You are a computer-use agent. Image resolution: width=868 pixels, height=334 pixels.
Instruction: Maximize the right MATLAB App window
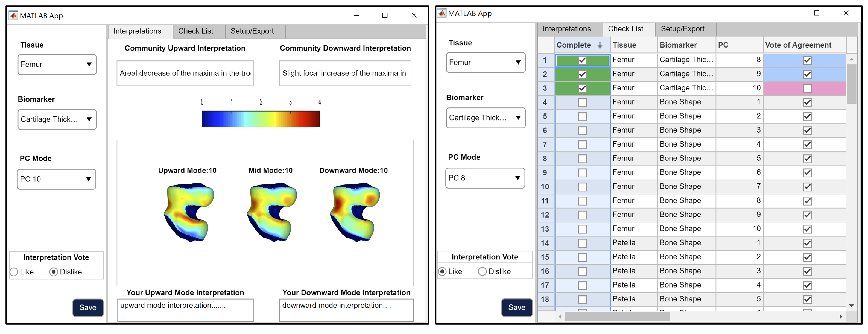(816, 13)
